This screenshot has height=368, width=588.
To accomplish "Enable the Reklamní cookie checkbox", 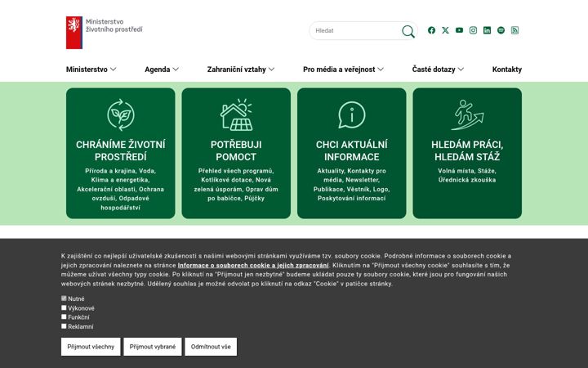I will (64, 326).
